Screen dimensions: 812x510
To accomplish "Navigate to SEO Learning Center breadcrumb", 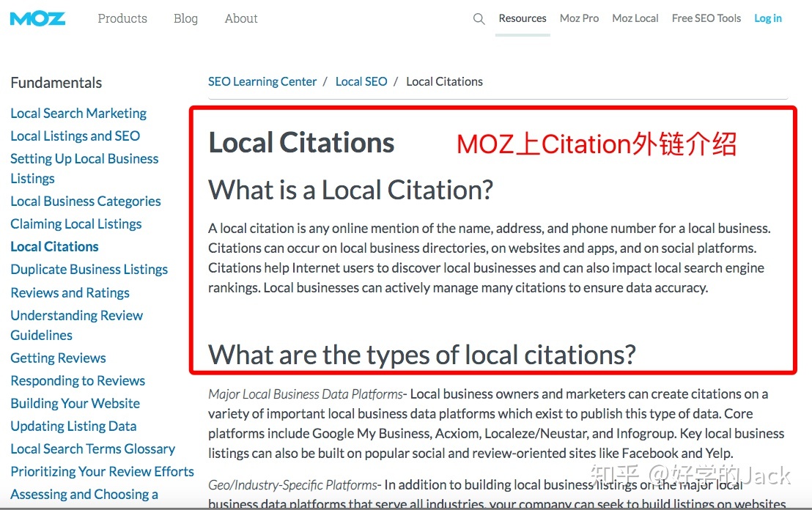I will [x=262, y=81].
